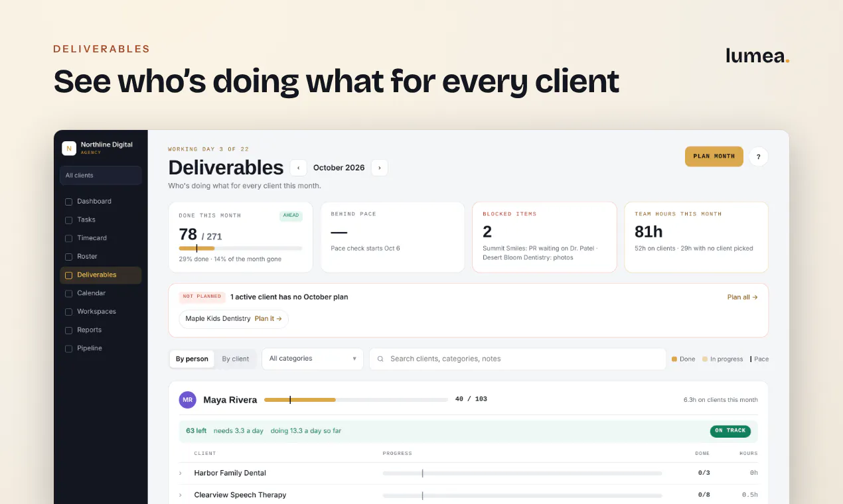Go to next month arrow

(380, 168)
